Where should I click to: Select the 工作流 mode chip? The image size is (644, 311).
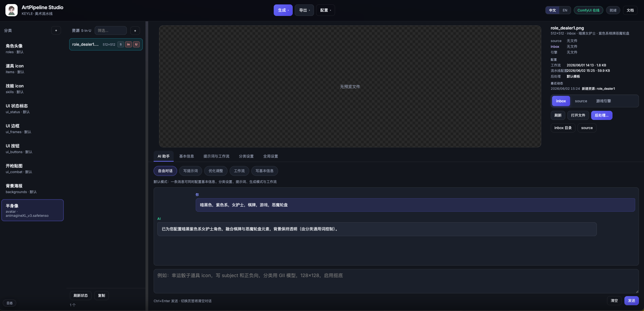pos(239,171)
